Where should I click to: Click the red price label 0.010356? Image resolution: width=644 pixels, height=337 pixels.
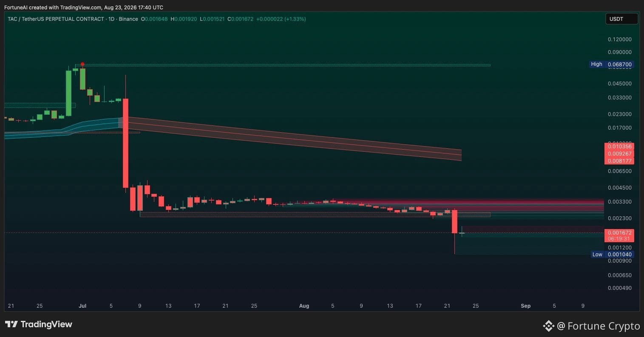coord(620,146)
